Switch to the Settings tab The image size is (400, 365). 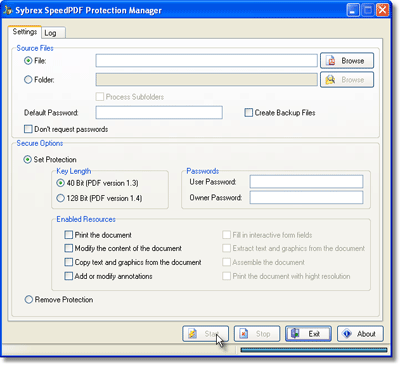[25, 32]
